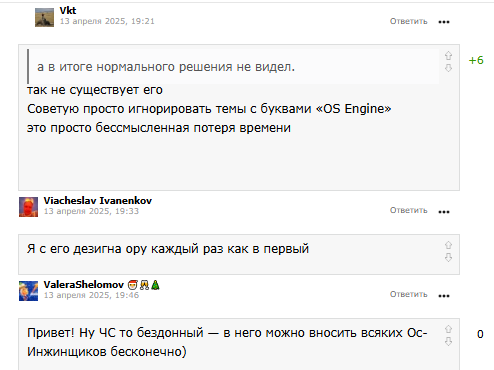Open ValeraShelomov's avatar picture
The width and height of the screenshot is (494, 370).
click(28, 291)
